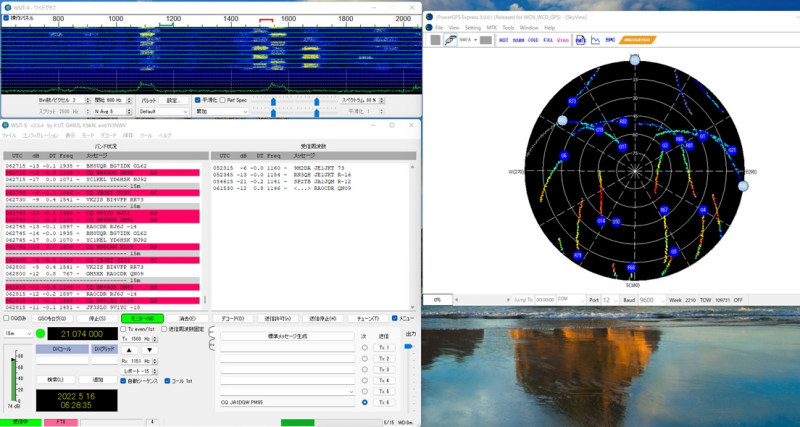
Task: Select satellite G14 marker in SkyView
Action: coord(602,221)
